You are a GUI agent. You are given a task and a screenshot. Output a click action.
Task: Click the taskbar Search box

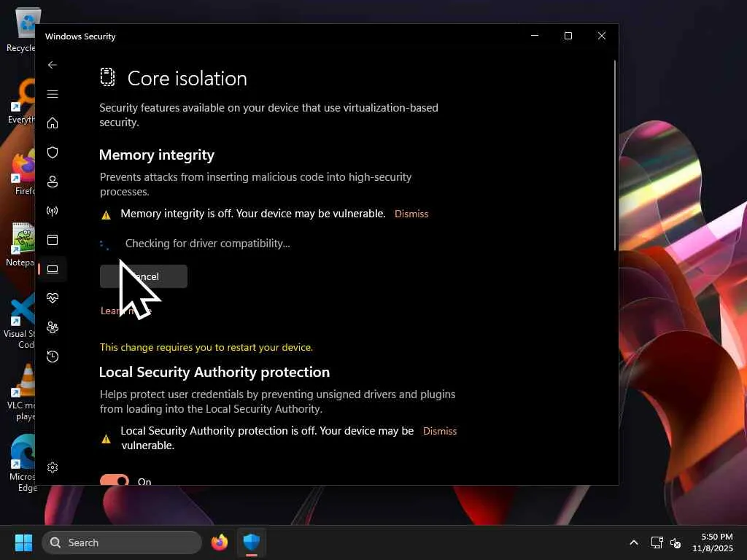coord(122,542)
